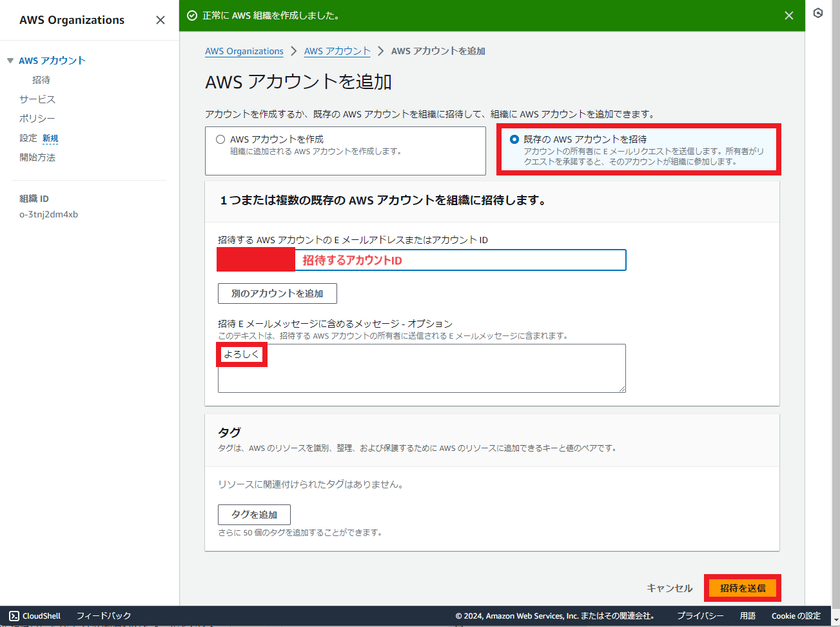The image size is (840, 627).
Task: Dismiss the green success notification banner
Action: 789,15
